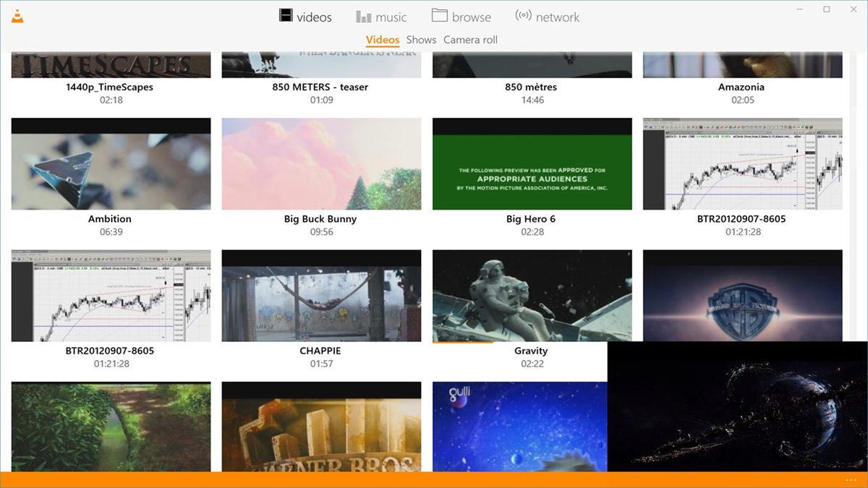868x488 pixels.
Task: Play Big Buck Bunny
Action: (320, 163)
